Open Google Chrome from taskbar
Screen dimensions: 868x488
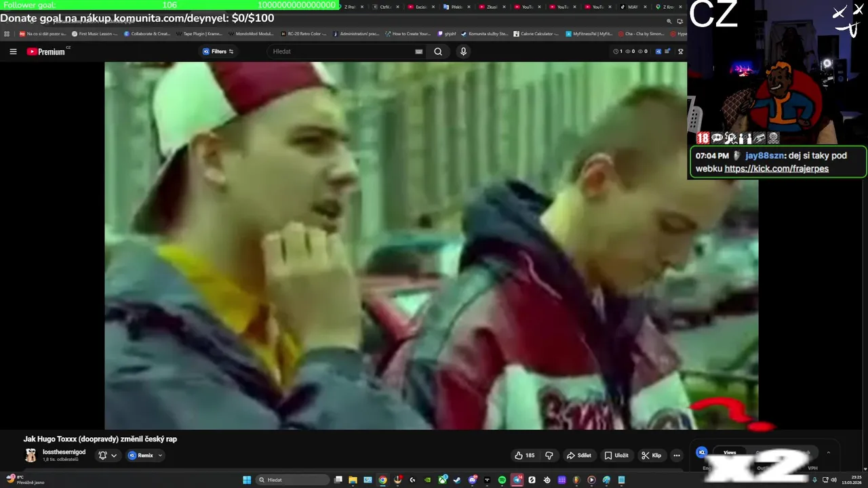(x=382, y=480)
